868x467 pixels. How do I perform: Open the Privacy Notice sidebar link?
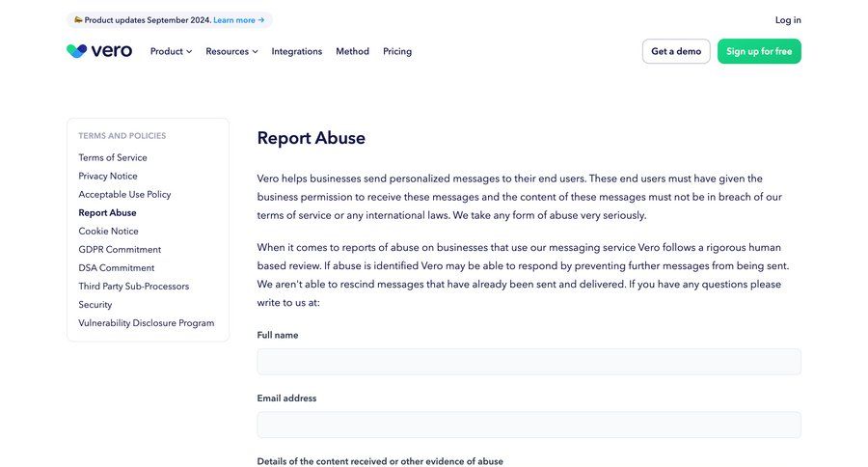(108, 176)
